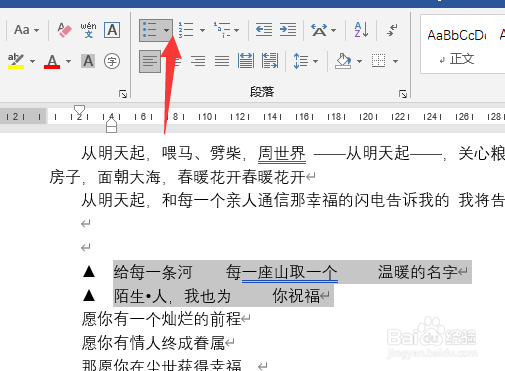Expand the bullet library dropdown arrow
The width and height of the screenshot is (505, 371).
pos(167,30)
